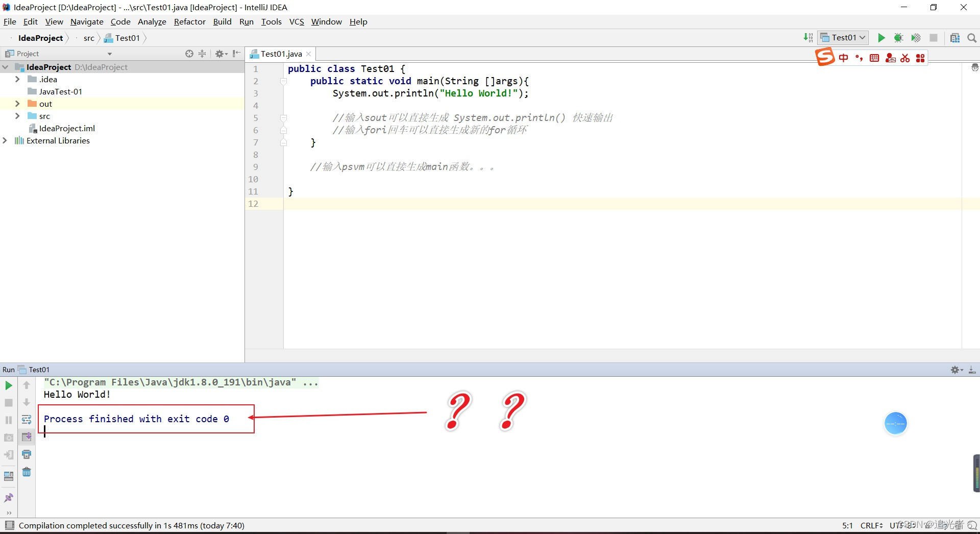The image size is (980, 534).
Task: Select Test01 tab in Run panel
Action: click(34, 370)
